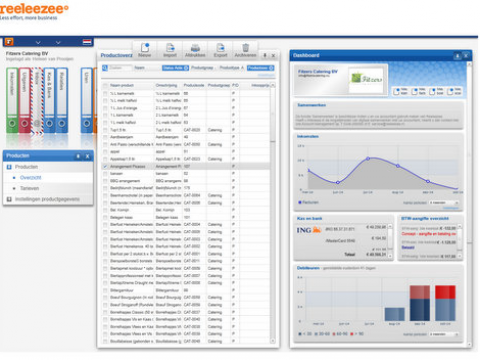
Task: Open the green Inkomsten binder
Action: click(12, 100)
